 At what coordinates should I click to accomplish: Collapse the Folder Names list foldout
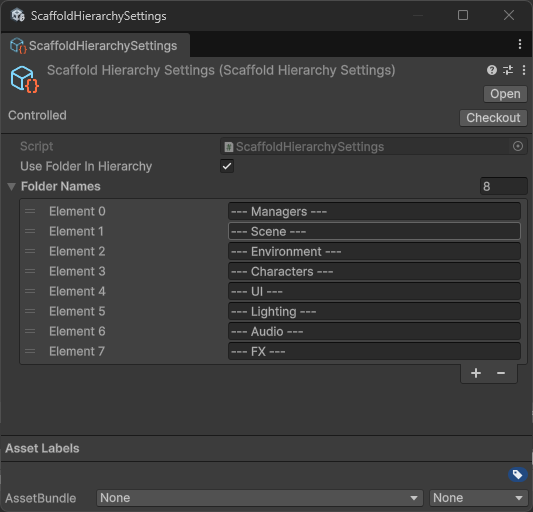12,187
